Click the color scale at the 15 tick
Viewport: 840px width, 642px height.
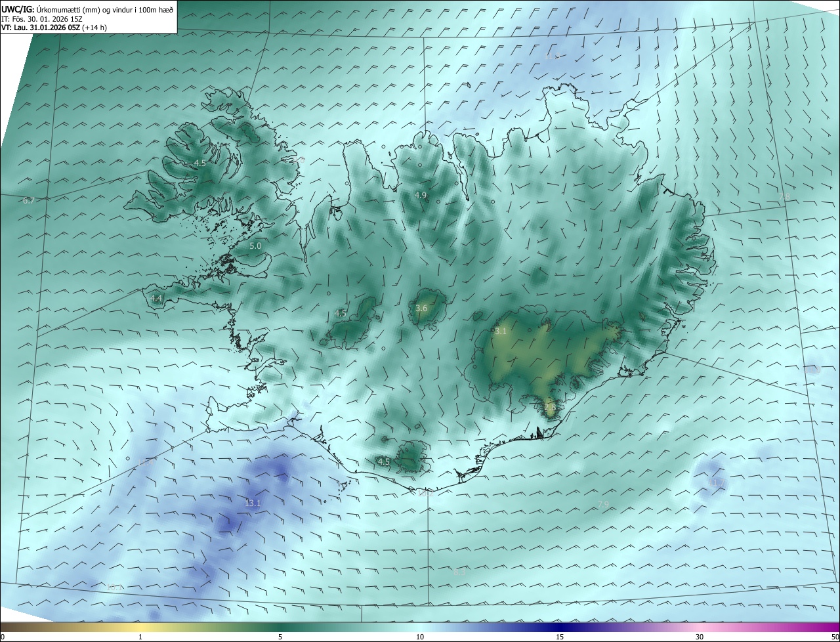pos(560,637)
